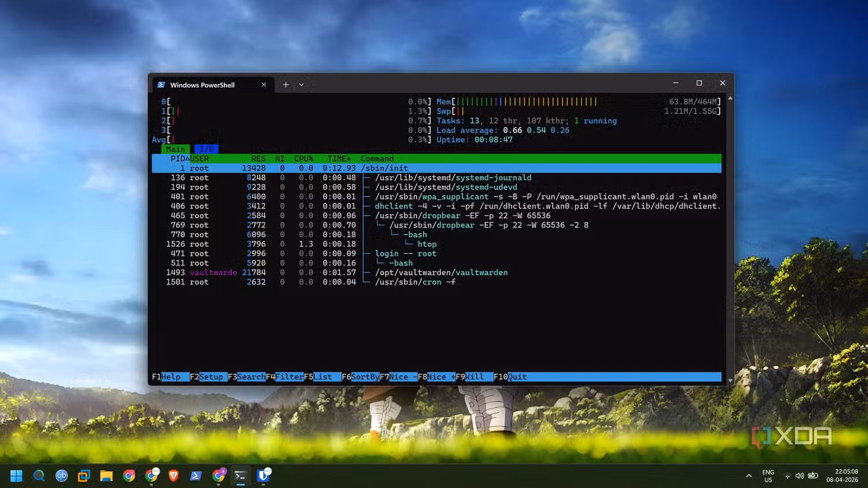The image size is (868, 488).
Task: Open F6 SortBy menu in htop
Action: coord(361,377)
